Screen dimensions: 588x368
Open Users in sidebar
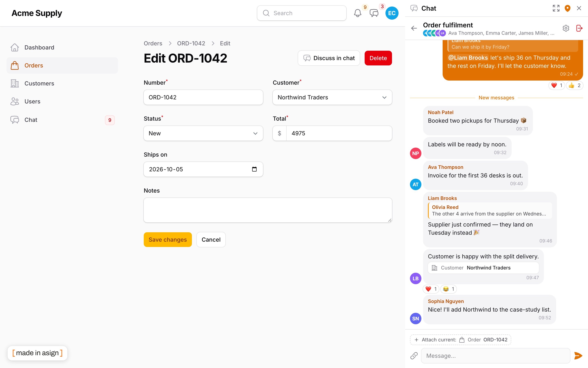tap(62, 101)
